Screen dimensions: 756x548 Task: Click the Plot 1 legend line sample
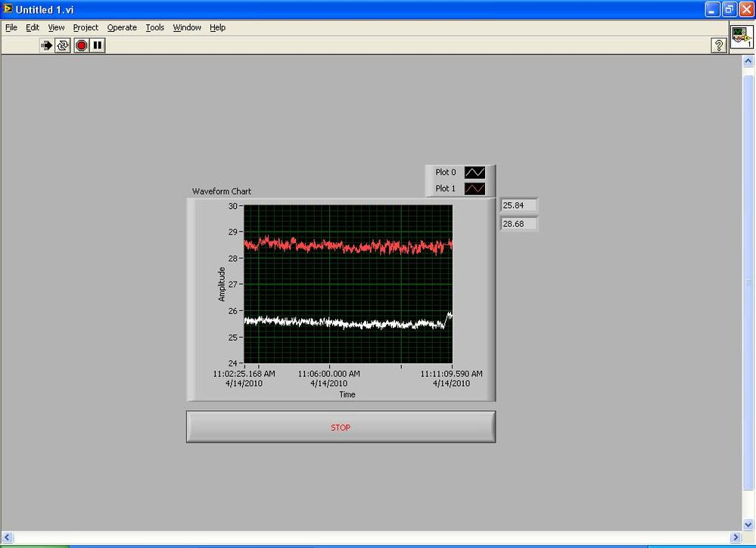tap(475, 188)
